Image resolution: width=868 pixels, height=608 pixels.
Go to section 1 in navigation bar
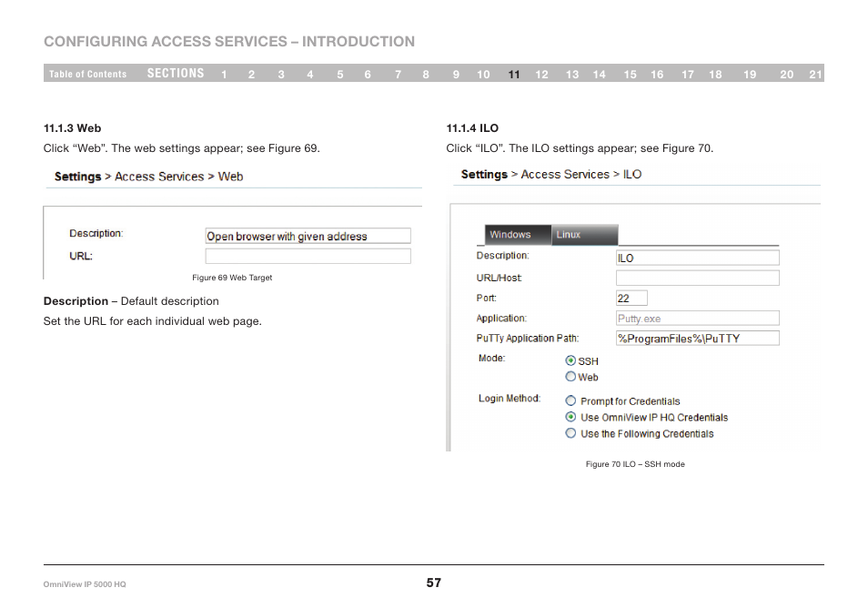(224, 75)
